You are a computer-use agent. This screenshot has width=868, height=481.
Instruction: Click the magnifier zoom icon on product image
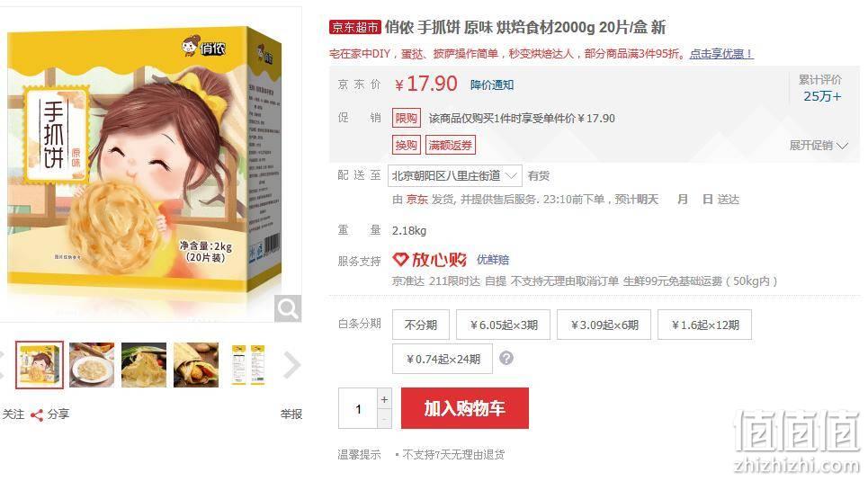click(x=288, y=308)
